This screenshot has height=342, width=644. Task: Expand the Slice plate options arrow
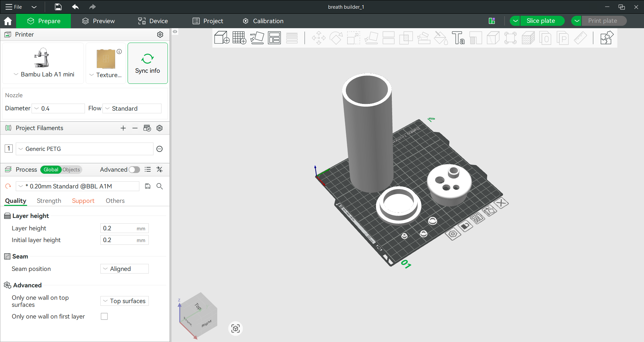pos(515,21)
